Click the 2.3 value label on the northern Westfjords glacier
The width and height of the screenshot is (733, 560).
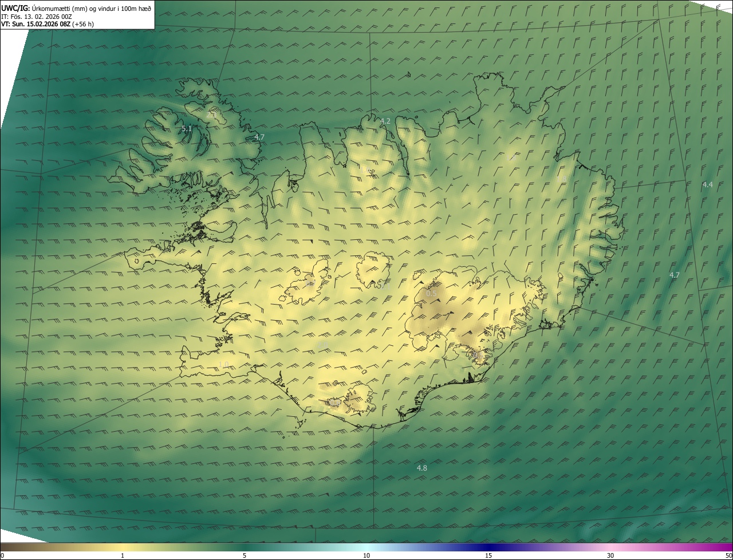(211, 115)
